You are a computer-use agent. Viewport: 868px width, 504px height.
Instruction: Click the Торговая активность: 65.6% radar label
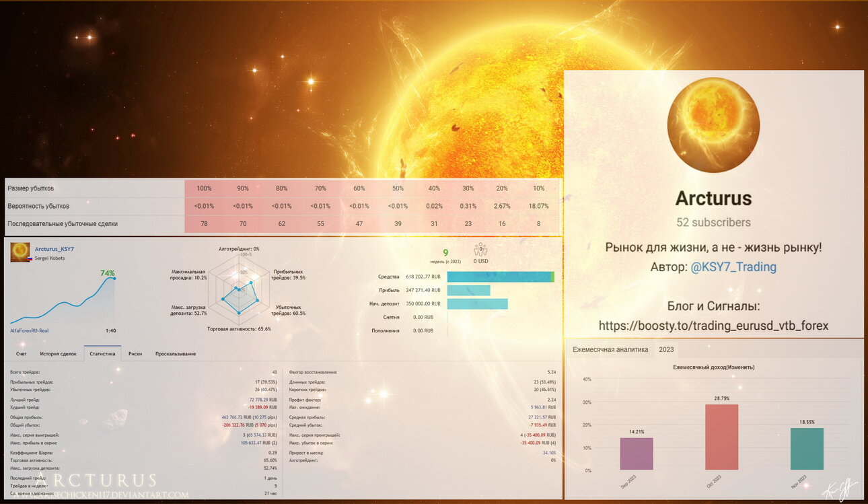[239, 328]
